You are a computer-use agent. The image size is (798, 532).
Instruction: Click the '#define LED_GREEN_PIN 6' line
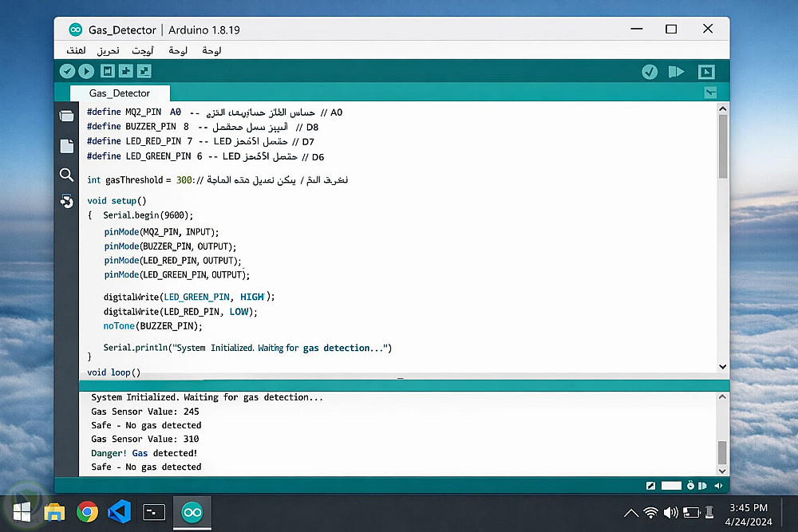click(205, 156)
